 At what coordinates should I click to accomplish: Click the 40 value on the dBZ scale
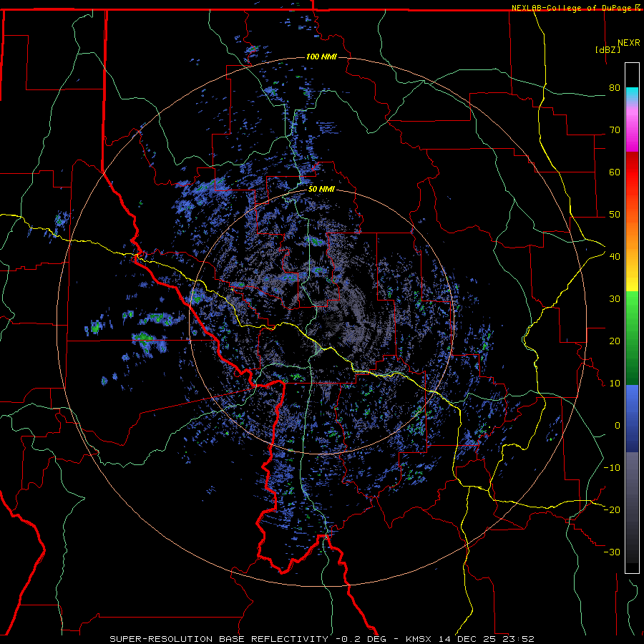click(615, 257)
